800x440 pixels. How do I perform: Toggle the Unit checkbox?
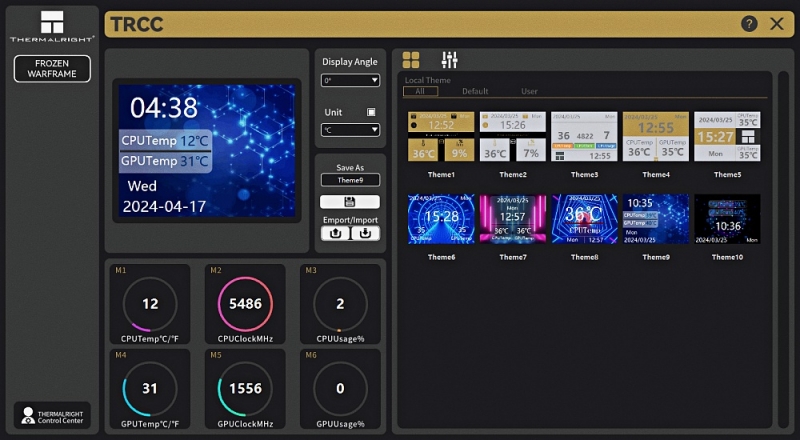click(372, 112)
